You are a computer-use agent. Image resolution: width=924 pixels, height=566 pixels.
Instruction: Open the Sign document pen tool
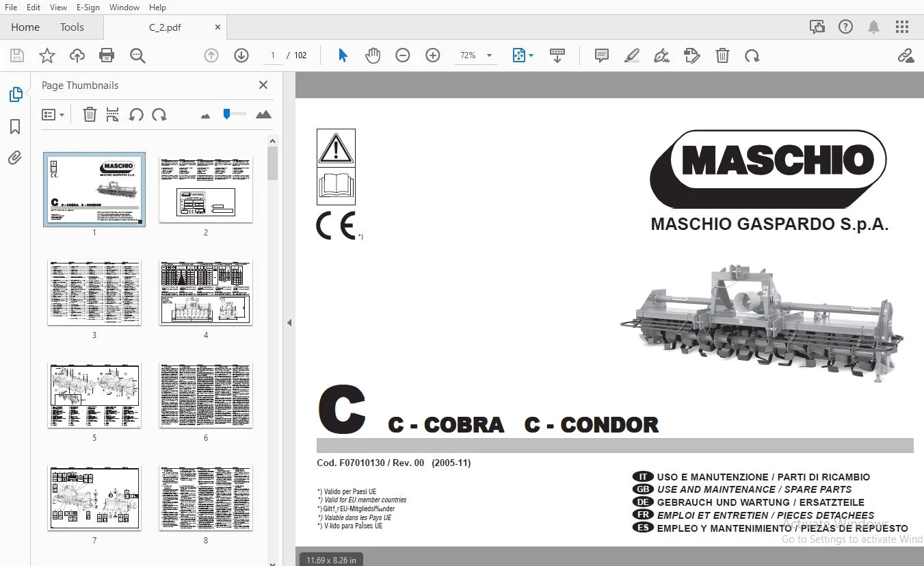pyautogui.click(x=662, y=55)
